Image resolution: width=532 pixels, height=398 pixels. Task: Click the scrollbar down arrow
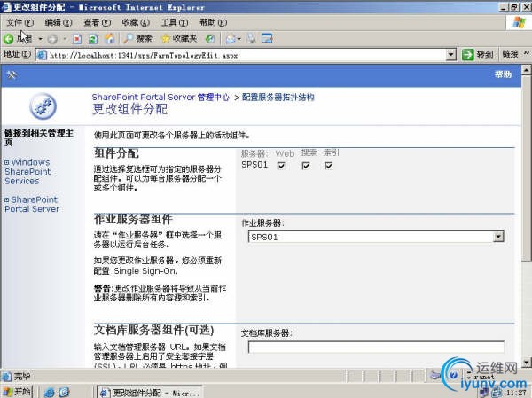(526, 363)
